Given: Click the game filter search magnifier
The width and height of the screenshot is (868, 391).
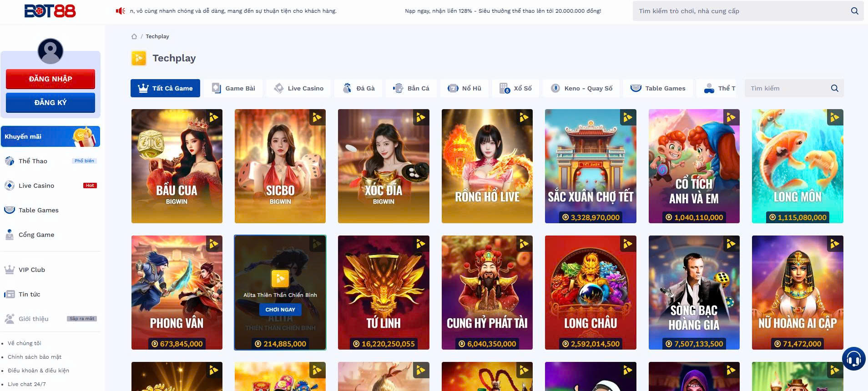Looking at the screenshot, I should click(834, 88).
